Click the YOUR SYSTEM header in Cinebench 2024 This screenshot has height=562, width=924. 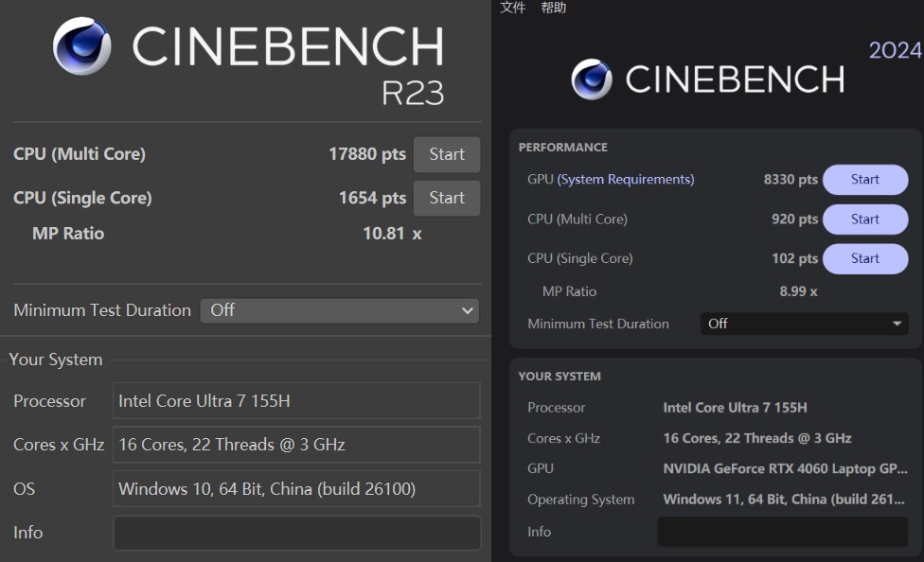click(560, 377)
